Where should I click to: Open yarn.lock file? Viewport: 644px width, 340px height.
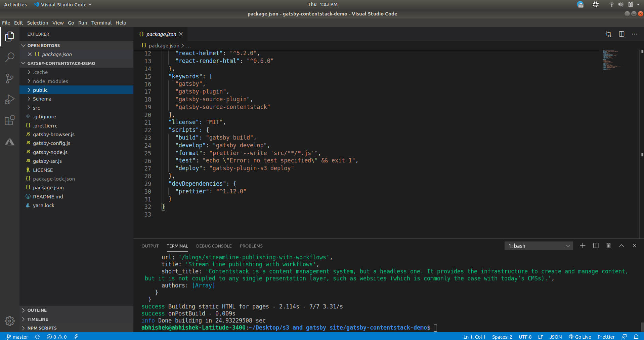tap(76, 205)
